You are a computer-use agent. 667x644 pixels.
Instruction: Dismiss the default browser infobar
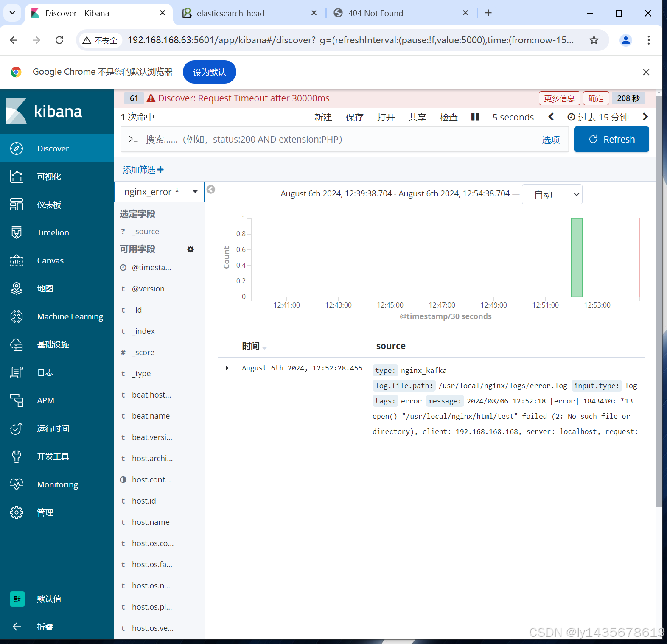[646, 72]
